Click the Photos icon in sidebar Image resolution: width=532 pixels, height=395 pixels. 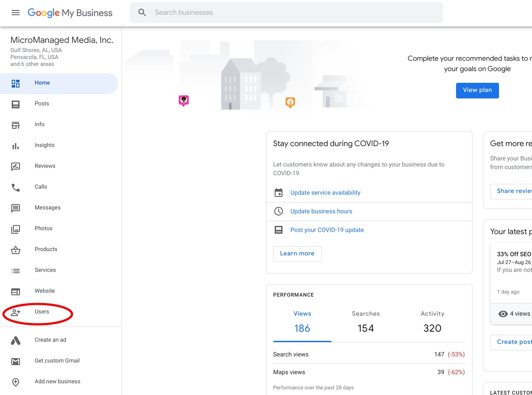tap(16, 229)
